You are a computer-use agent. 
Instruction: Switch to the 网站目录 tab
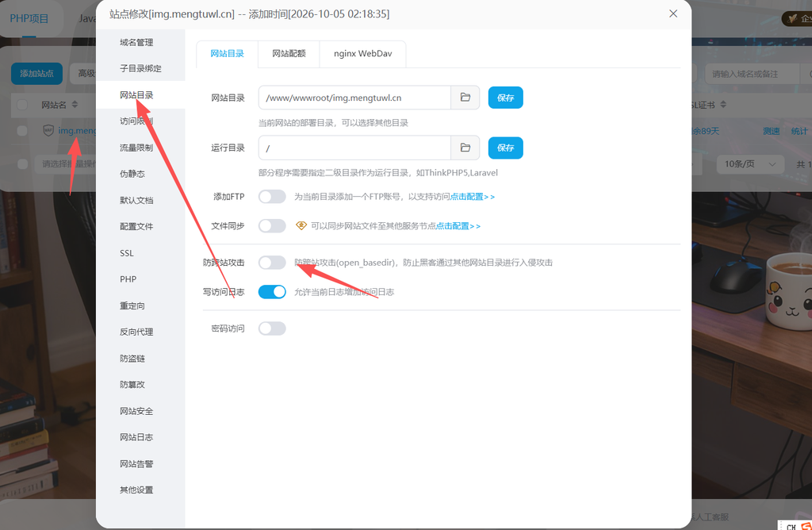coord(227,53)
